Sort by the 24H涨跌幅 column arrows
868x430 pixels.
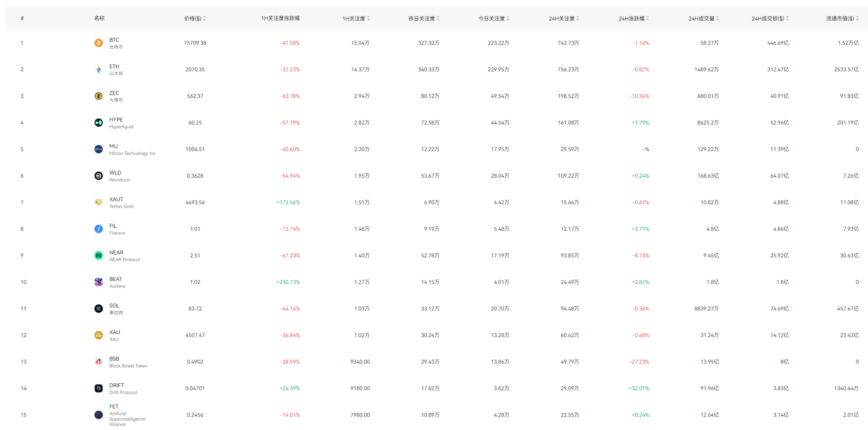(648, 18)
